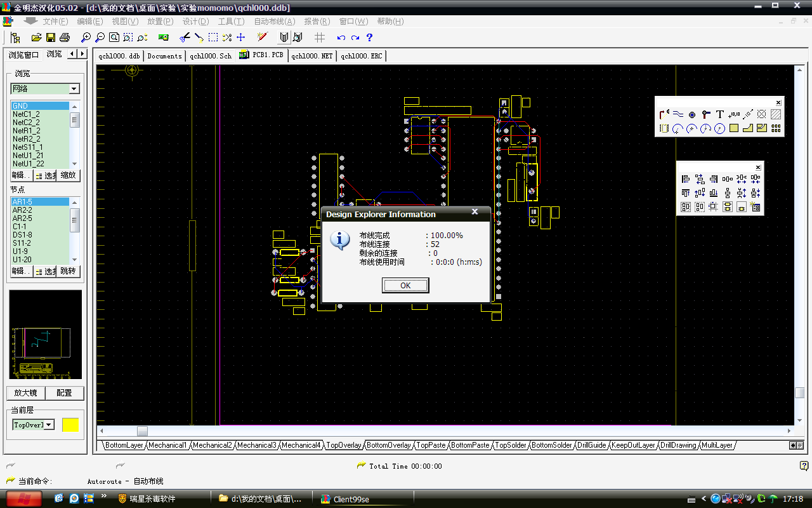Select the Place Component tool
The width and height of the screenshot is (812, 508).
tap(664, 128)
